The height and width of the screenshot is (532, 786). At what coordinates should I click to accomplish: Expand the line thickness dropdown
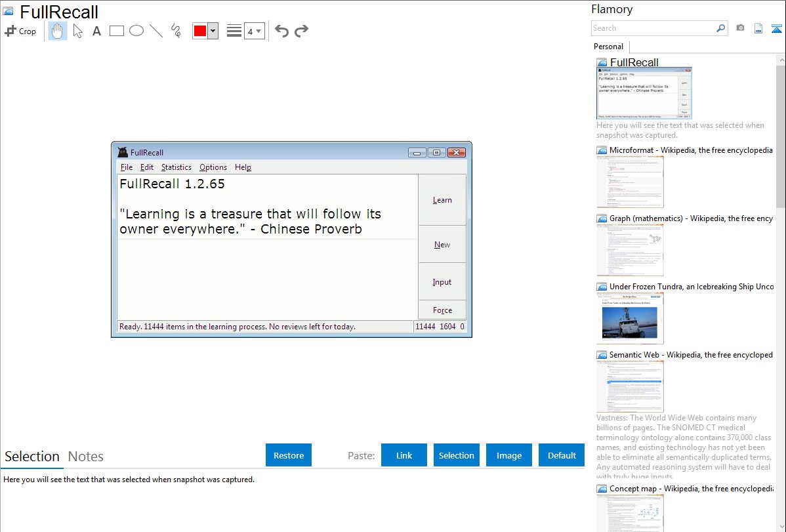(255, 31)
